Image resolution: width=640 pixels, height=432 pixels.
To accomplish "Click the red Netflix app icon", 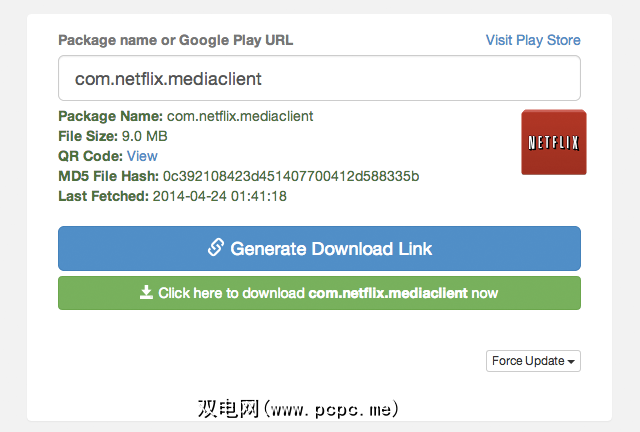I will (554, 142).
